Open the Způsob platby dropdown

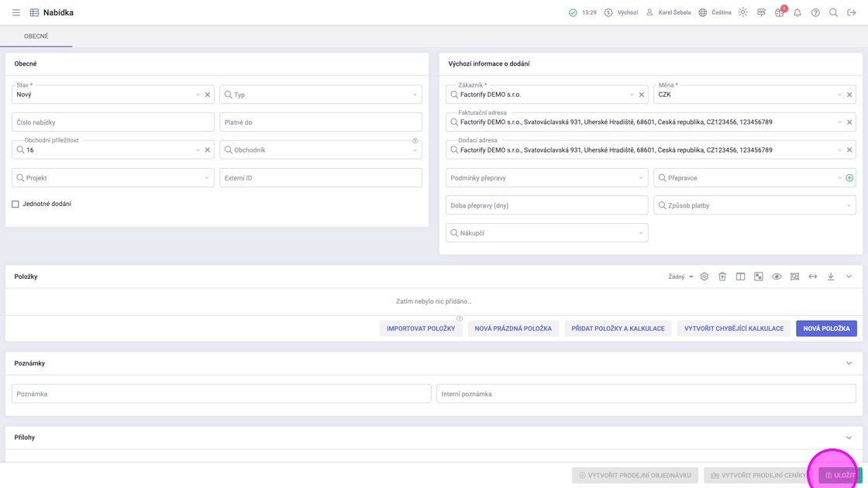click(754, 205)
